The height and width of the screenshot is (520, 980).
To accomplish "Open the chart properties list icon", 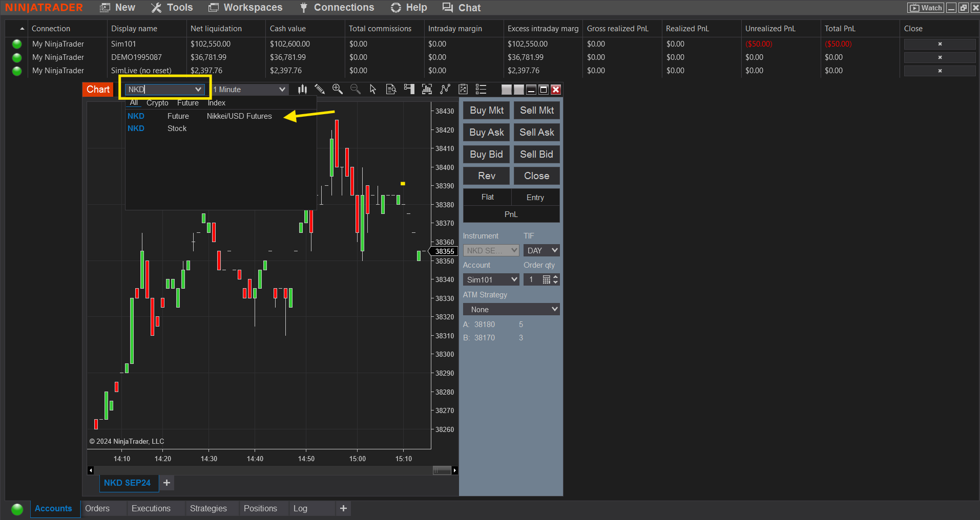I will (481, 90).
